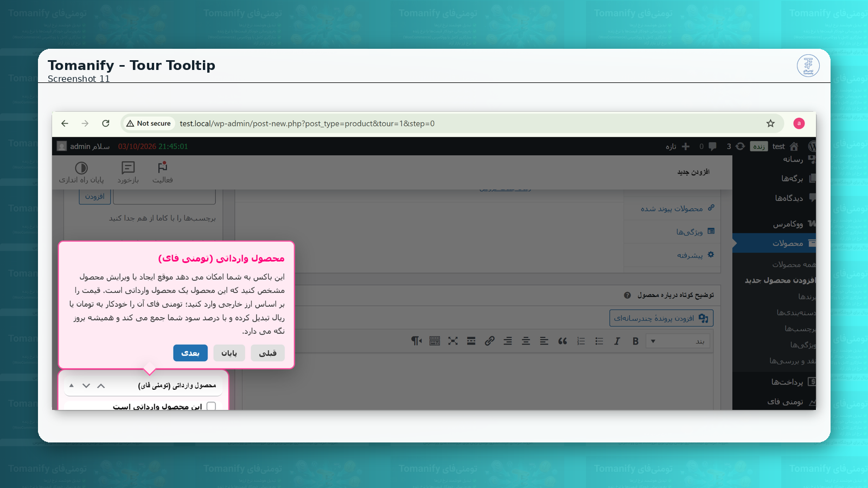Open the بند paragraph style dropdown

pyautogui.click(x=678, y=341)
